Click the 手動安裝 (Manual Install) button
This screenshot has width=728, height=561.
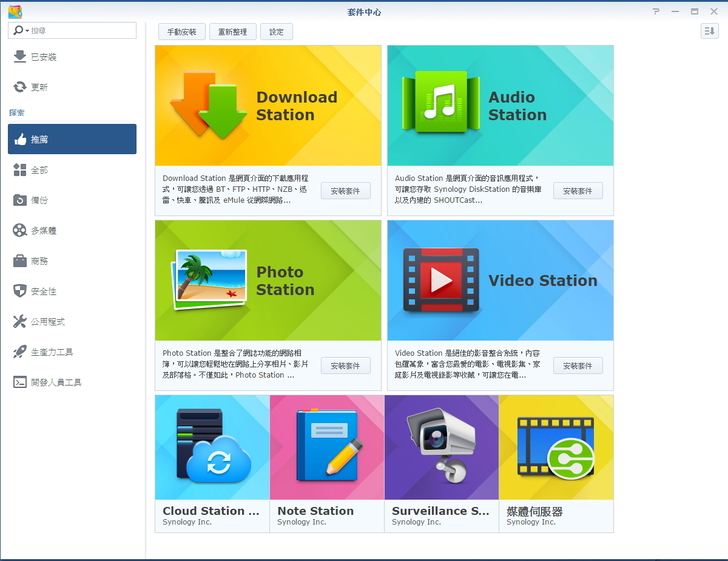pyautogui.click(x=181, y=32)
